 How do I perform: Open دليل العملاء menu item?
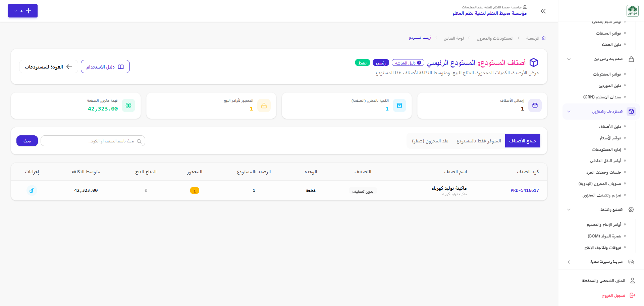[x=611, y=45]
